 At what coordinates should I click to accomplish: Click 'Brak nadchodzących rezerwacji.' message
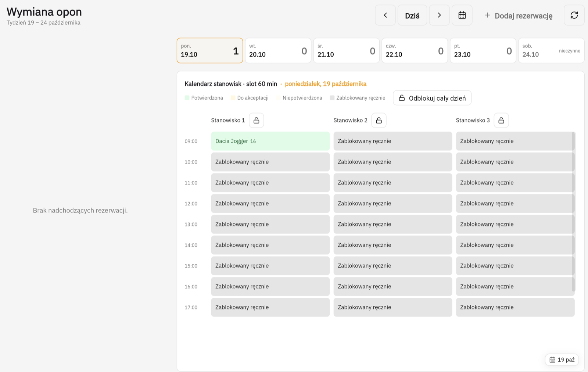80,210
